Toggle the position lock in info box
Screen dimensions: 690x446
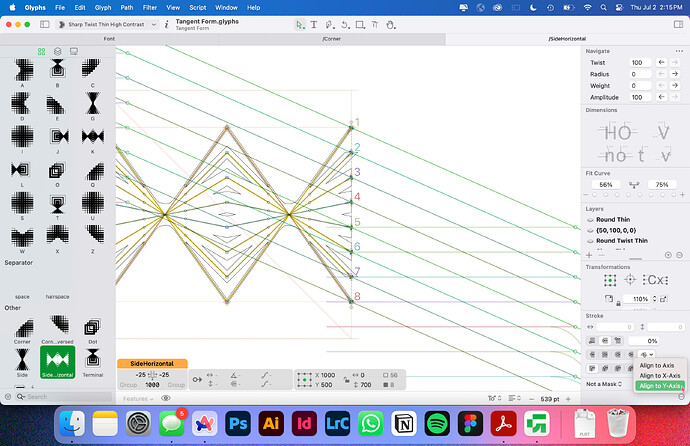click(347, 380)
